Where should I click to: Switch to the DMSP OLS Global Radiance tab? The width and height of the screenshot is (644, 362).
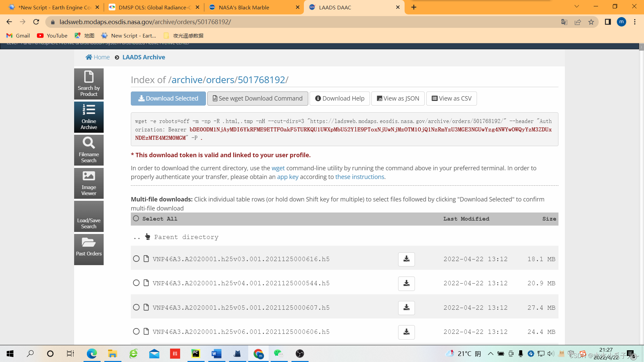(154, 7)
